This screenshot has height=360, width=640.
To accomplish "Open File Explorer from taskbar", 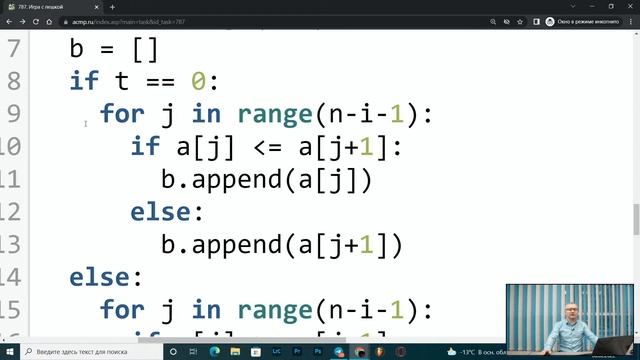I will (235, 351).
